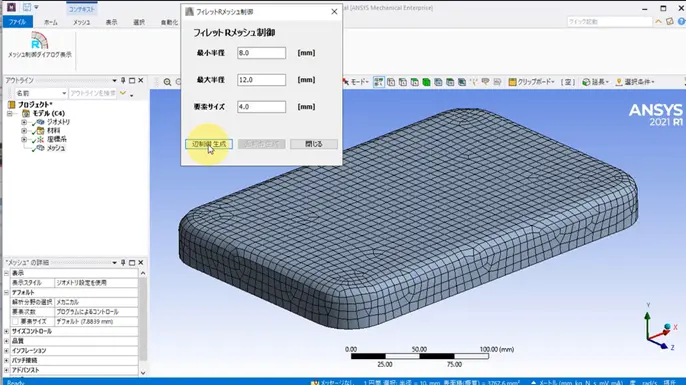Expand the Size Control section in details
686x385 pixels.
[7, 331]
